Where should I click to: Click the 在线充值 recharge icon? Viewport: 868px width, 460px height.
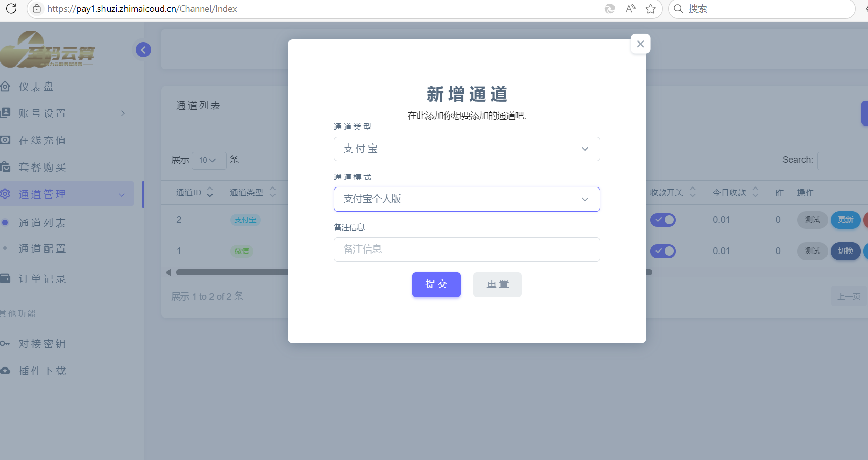(x=5, y=140)
